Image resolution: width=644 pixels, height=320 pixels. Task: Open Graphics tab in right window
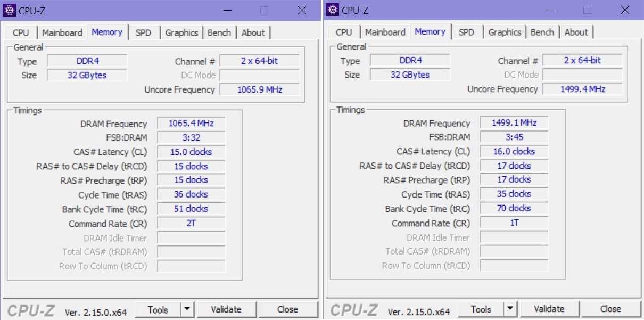(x=505, y=32)
